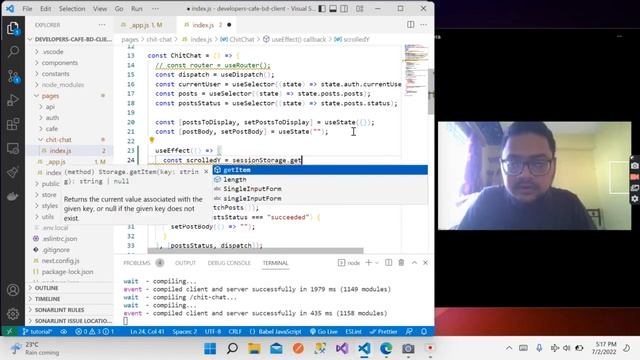Toggle secondary sidebar layout icon
640x360 pixels.
coord(344,9)
